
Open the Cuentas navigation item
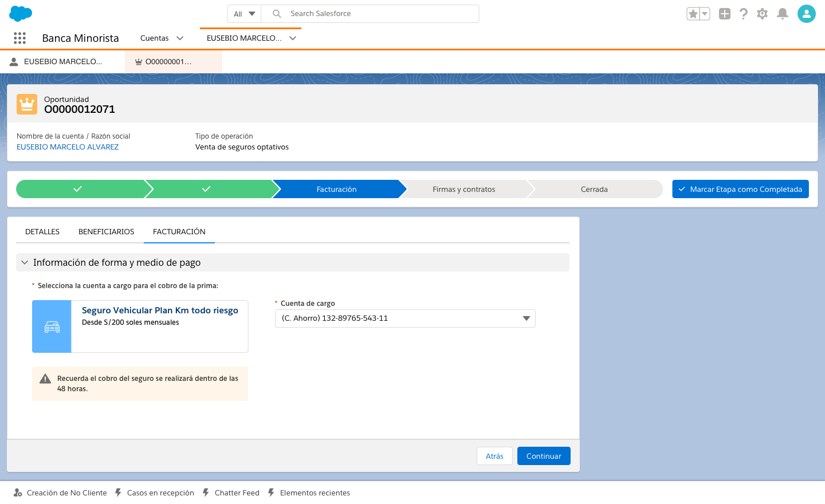[x=155, y=38]
